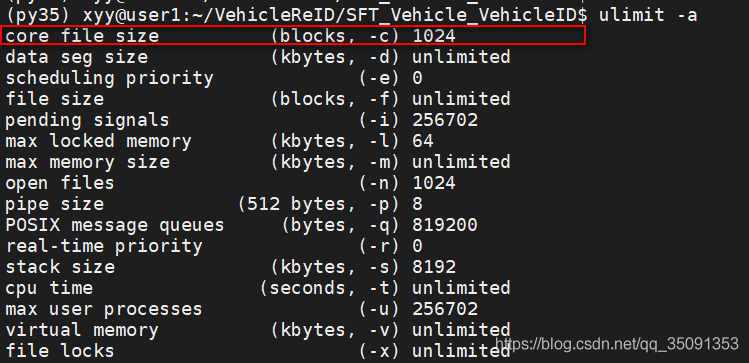Select the open files value 1024

point(434,183)
